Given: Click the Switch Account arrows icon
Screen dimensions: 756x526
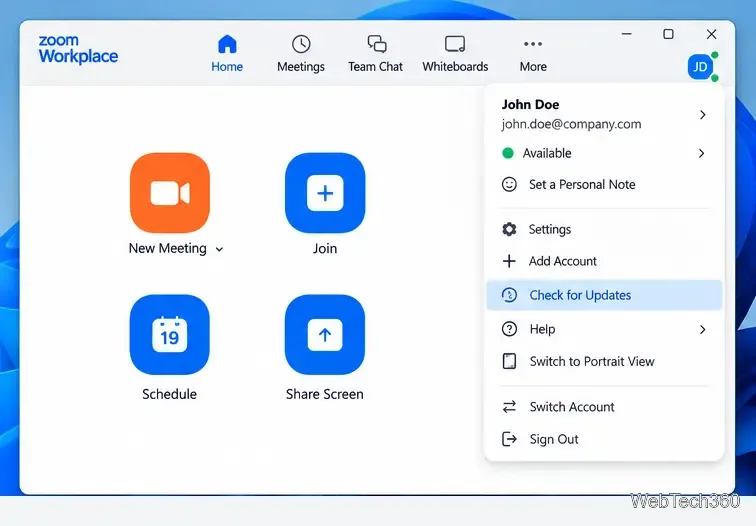Looking at the screenshot, I should [x=509, y=407].
